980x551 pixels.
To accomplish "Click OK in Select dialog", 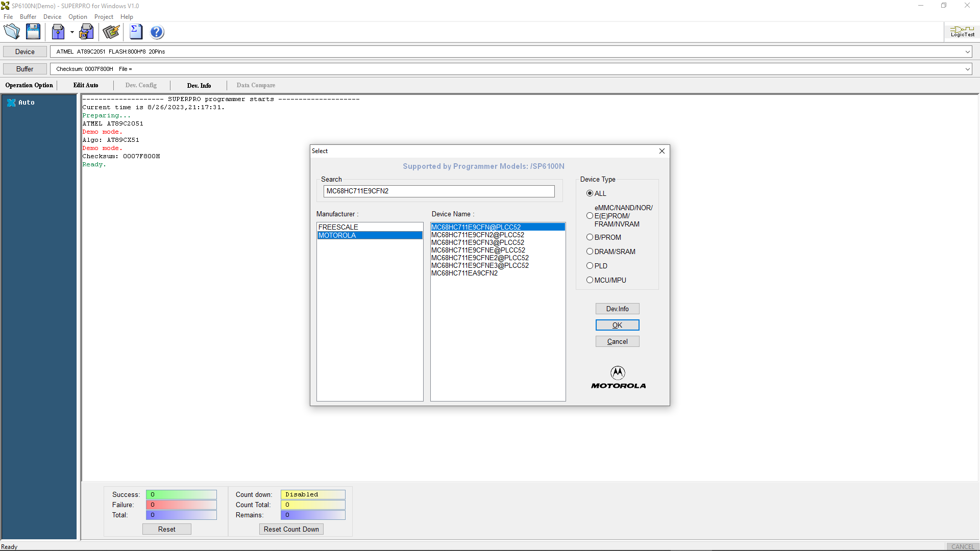I will 617,325.
